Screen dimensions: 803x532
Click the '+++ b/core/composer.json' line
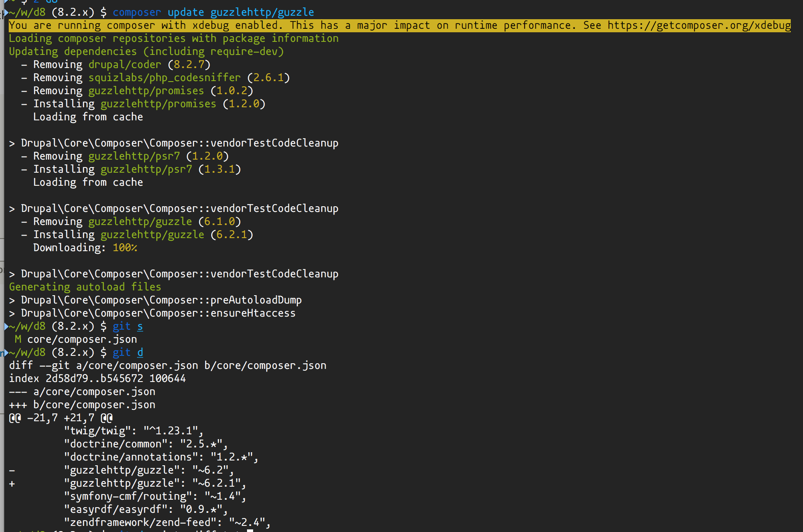coord(82,405)
